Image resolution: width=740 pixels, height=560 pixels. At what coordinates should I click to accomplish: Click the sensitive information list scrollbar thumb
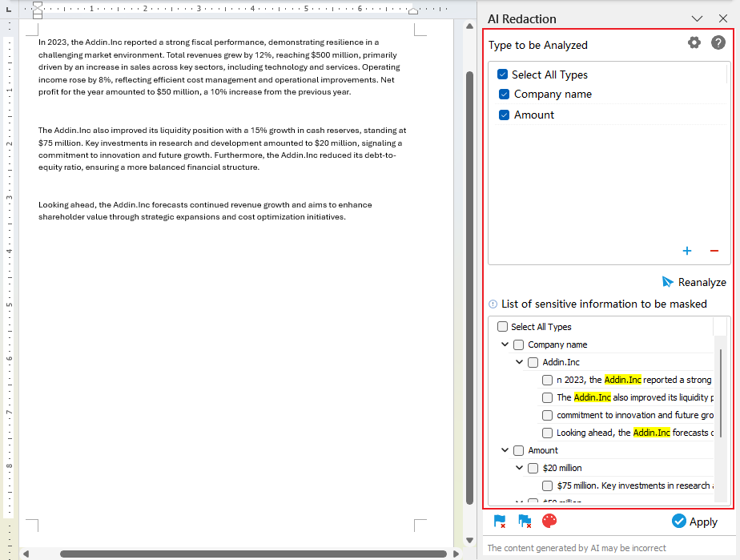point(720,393)
